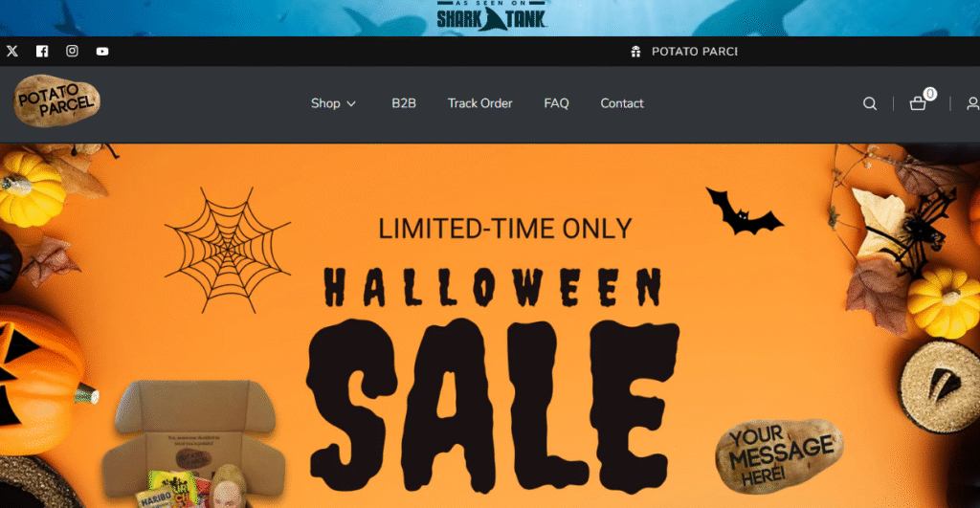Click the open candy box image
The image size is (980, 508).
[193, 444]
